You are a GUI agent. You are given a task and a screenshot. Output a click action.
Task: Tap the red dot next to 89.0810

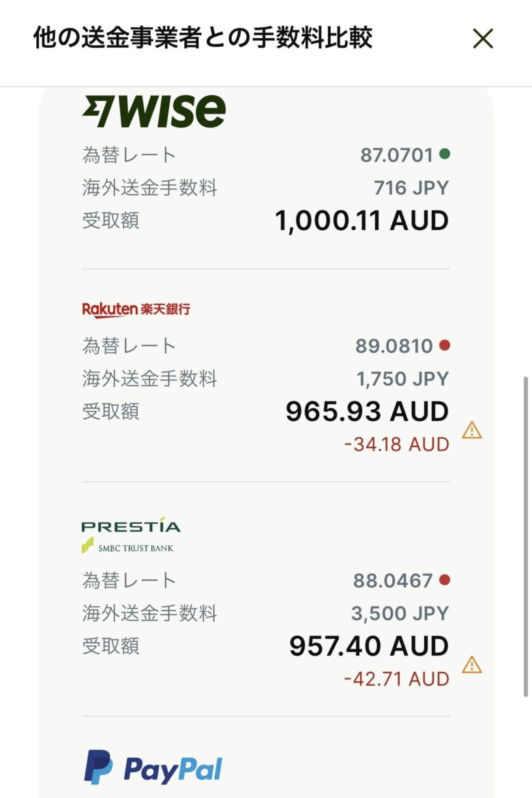point(445,346)
